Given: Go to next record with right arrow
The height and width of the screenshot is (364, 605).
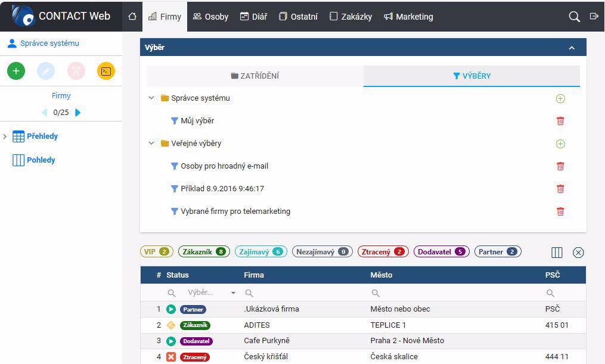Looking at the screenshot, I should click(78, 113).
